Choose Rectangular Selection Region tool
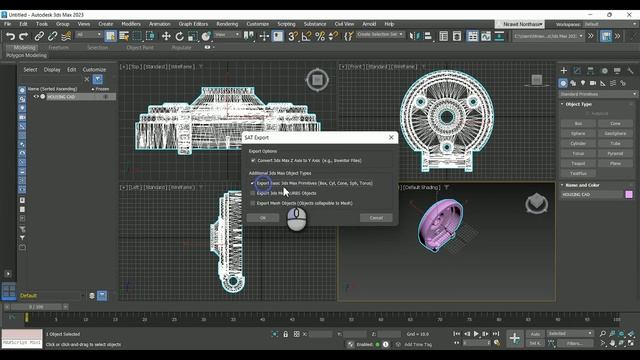The image size is (640, 360). (137, 36)
